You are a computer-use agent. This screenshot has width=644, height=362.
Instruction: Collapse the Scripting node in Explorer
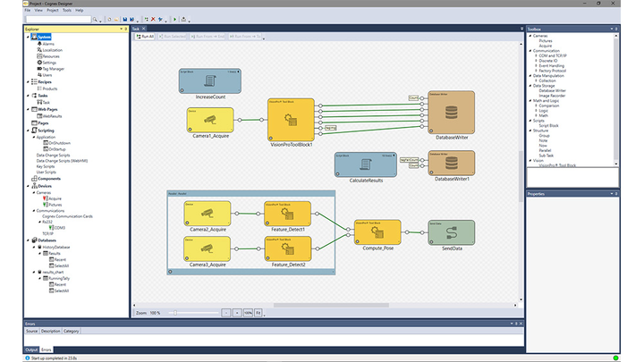(28, 130)
